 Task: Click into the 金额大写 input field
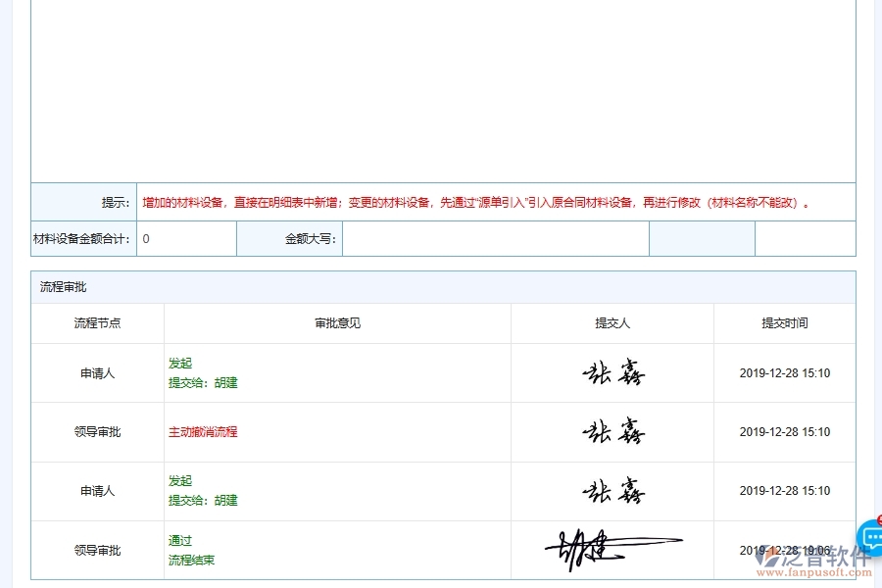coord(495,238)
